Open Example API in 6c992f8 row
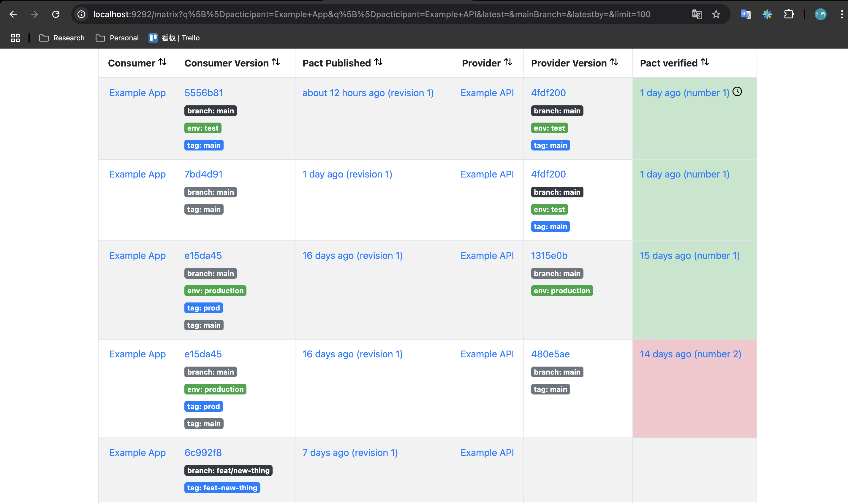 487,453
